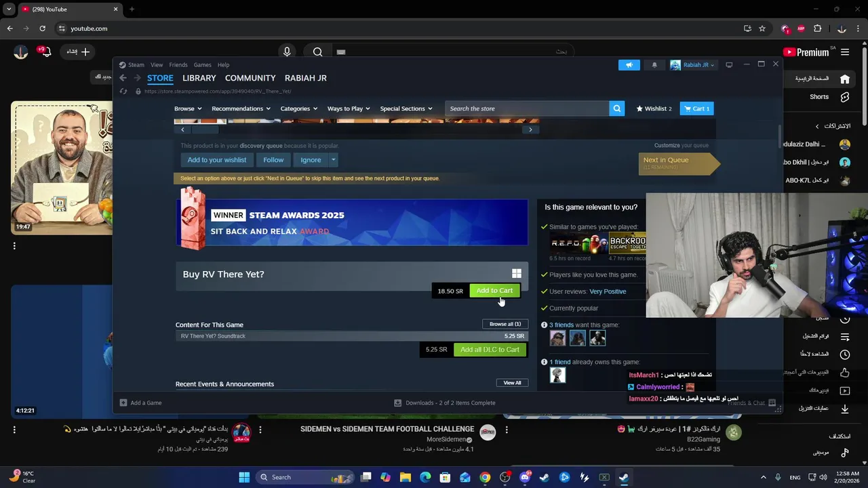Open the 19:47 YouTube video thumbnail
Screen dimensions: 868x488
(x=62, y=168)
